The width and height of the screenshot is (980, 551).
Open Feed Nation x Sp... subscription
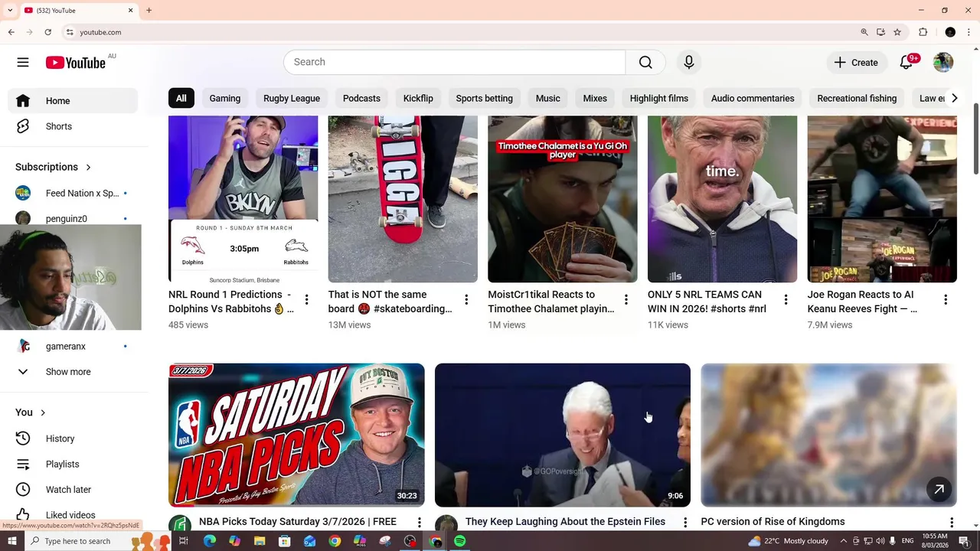pos(73,193)
